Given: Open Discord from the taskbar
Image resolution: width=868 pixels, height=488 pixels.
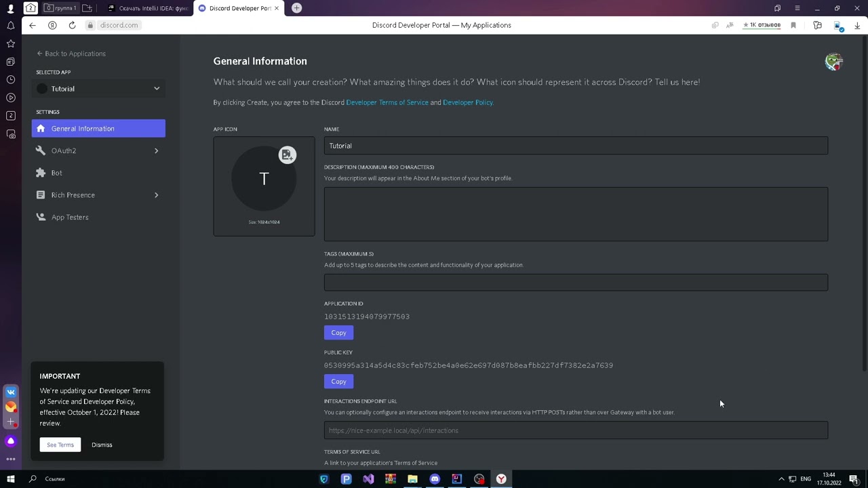Looking at the screenshot, I should coord(435,479).
